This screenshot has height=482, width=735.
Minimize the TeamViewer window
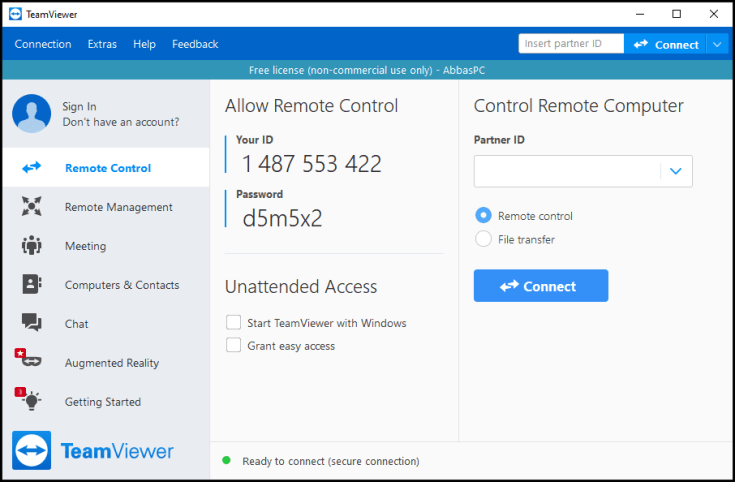(640, 14)
